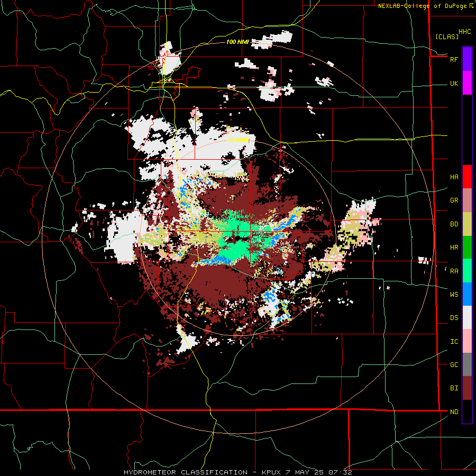Click the HYDROMETEOR CLASSIFICATION KPUX title caption
The height and width of the screenshot is (476, 476).
(x=238, y=472)
